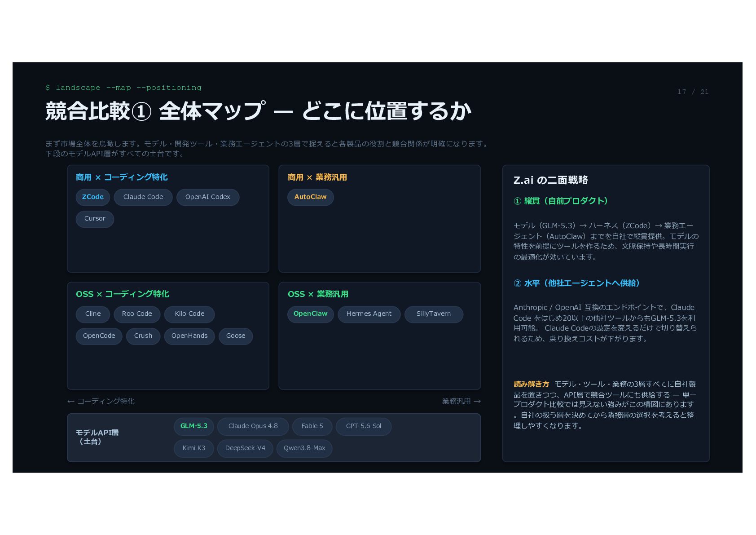This screenshot has width=756, height=535.
Task: Click the orange label 読み解き方
Action: coord(532,385)
